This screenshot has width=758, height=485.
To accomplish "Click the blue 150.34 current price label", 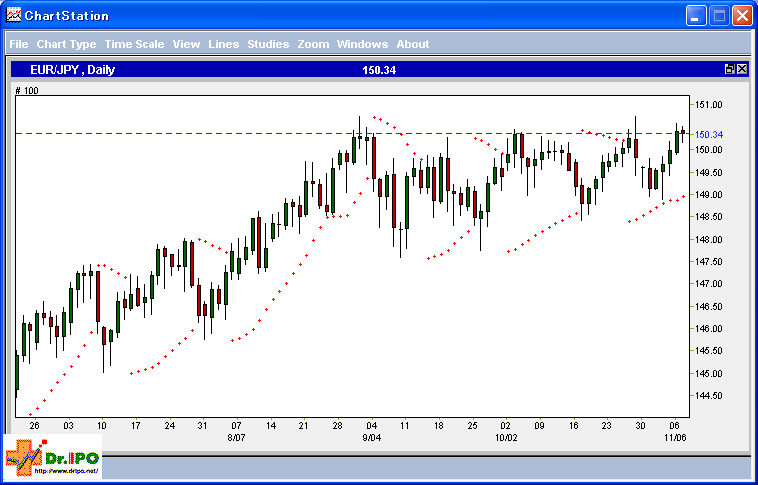I will tap(709, 134).
